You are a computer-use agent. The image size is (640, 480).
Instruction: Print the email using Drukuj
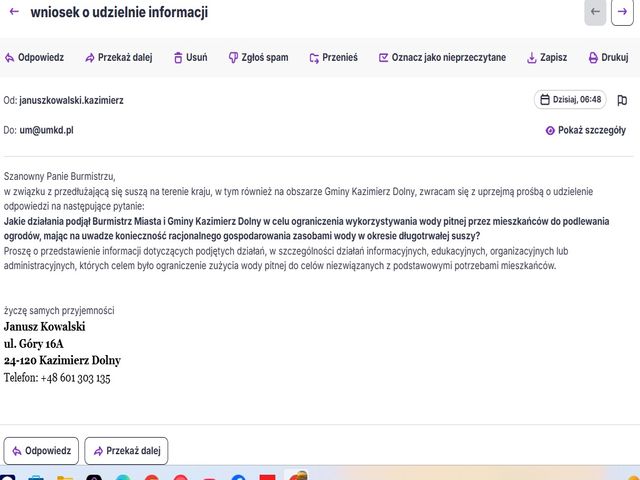click(x=608, y=58)
